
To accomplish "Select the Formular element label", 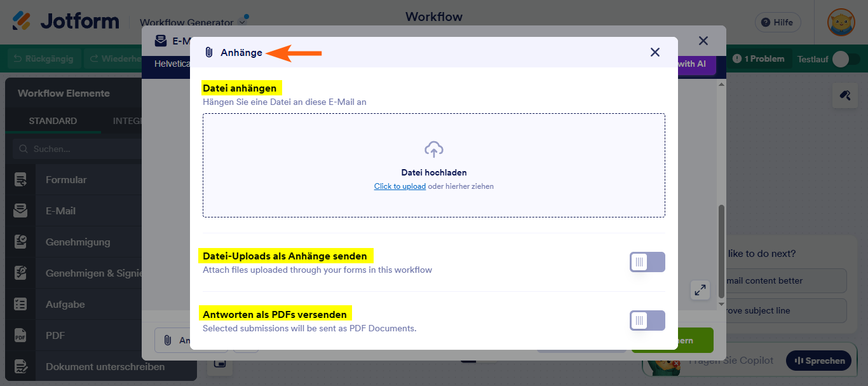I will coord(66,179).
